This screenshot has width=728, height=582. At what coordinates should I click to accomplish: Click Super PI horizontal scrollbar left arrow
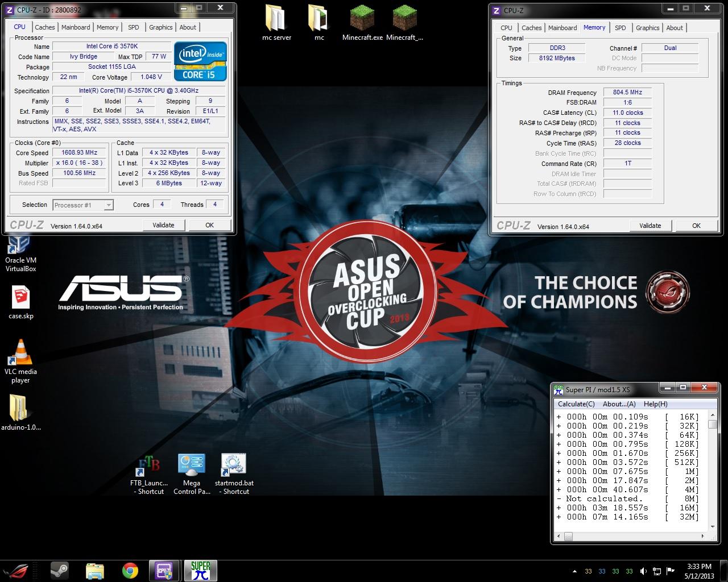click(x=559, y=536)
